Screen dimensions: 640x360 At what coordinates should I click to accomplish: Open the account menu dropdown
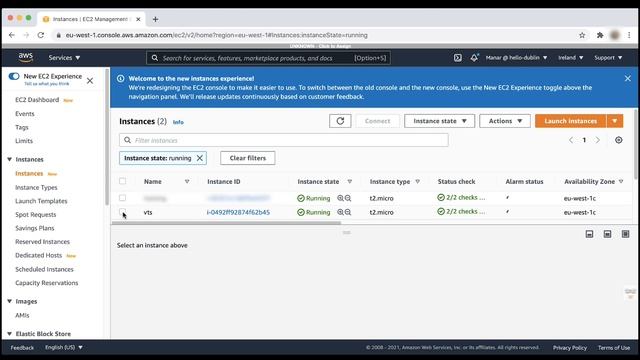[516, 58]
